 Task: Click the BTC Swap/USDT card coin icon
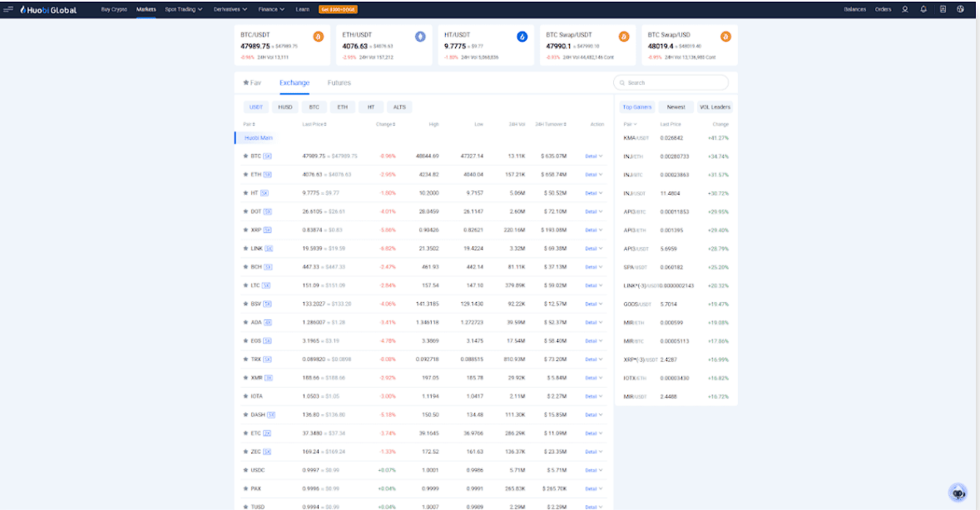(624, 37)
